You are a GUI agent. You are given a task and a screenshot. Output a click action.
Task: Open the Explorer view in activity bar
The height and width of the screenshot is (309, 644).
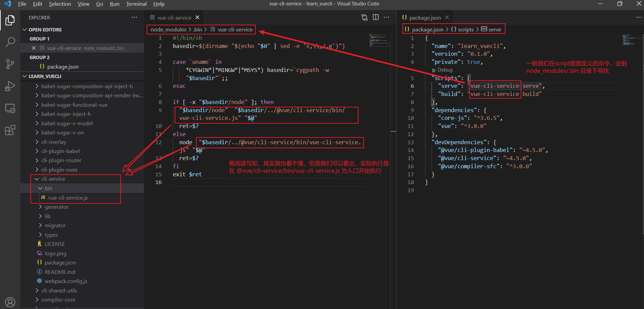click(x=10, y=20)
